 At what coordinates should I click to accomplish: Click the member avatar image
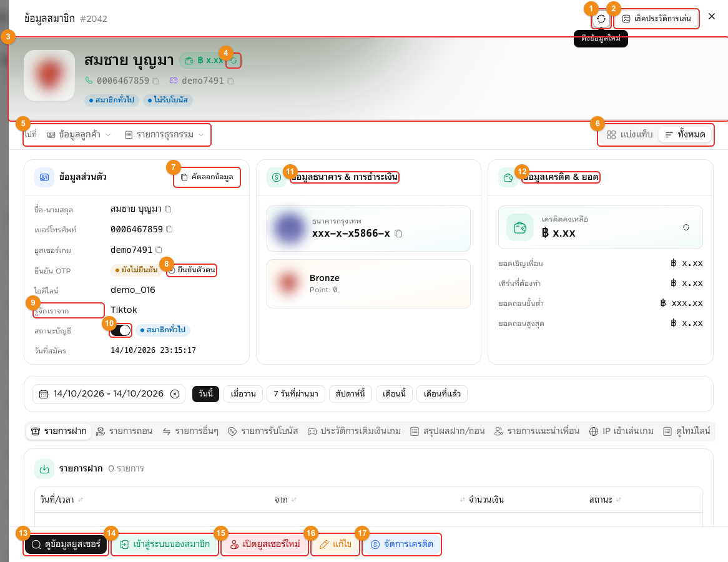(49, 75)
